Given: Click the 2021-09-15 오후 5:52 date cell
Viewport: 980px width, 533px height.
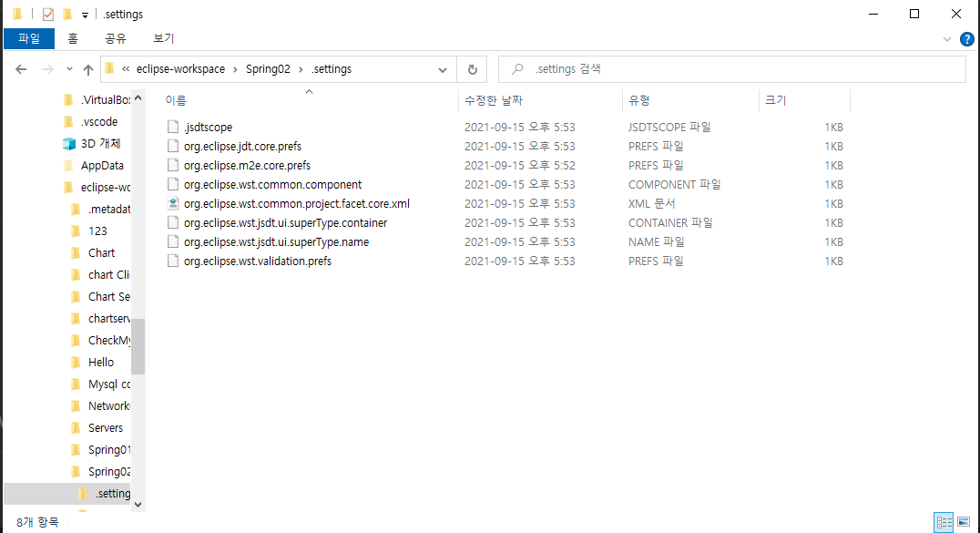Looking at the screenshot, I should click(x=519, y=166).
